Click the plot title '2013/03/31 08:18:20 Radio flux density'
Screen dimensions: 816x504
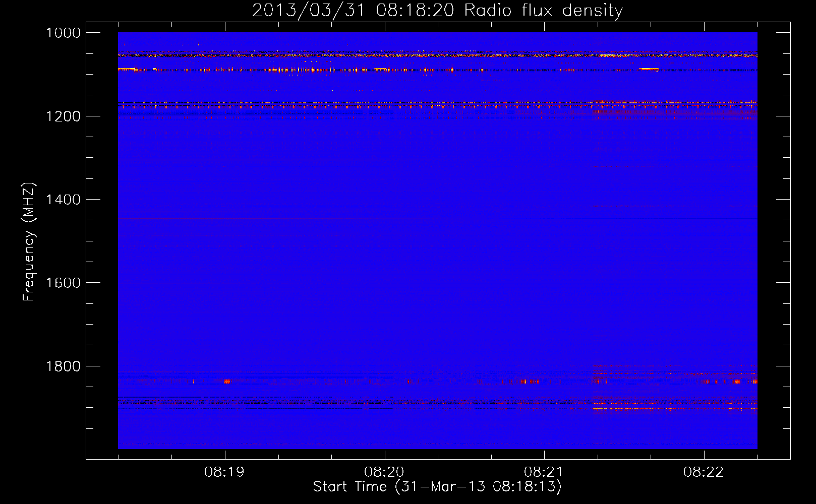[x=437, y=11]
